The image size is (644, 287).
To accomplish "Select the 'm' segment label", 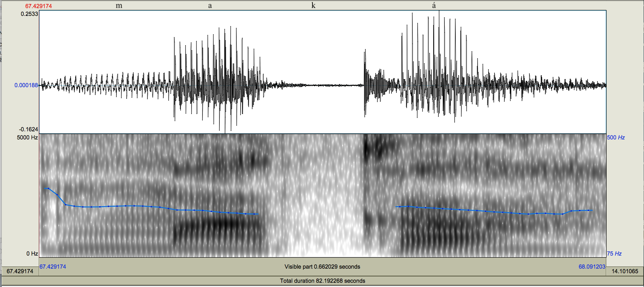I will click(x=119, y=6).
